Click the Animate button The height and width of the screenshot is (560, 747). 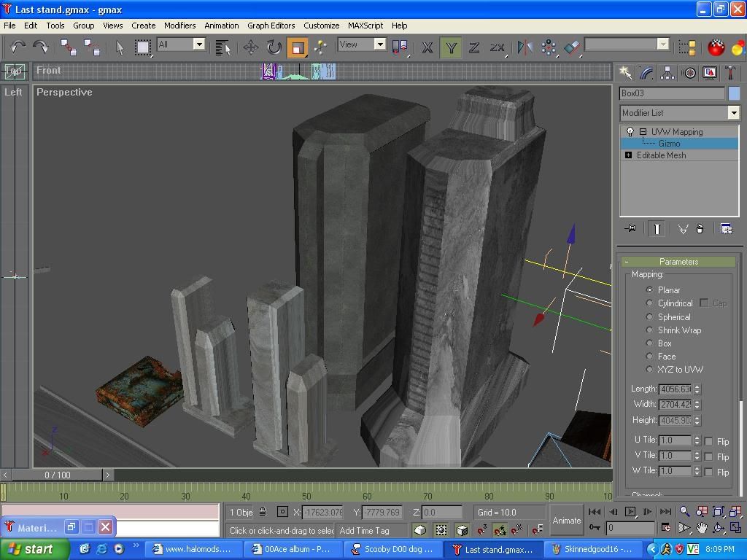click(x=566, y=521)
